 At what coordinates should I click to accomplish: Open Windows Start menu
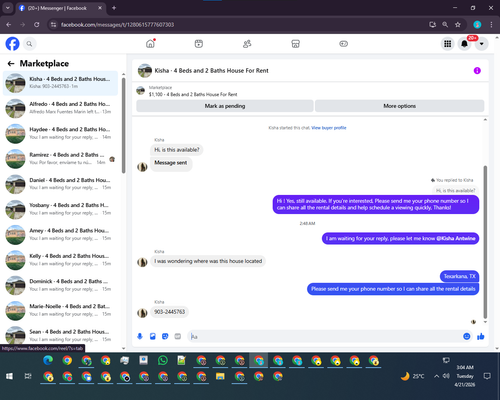pos(9,376)
